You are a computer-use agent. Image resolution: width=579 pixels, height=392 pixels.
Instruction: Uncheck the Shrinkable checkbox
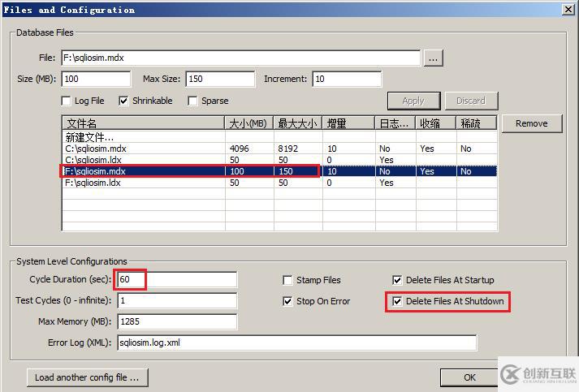click(x=124, y=101)
